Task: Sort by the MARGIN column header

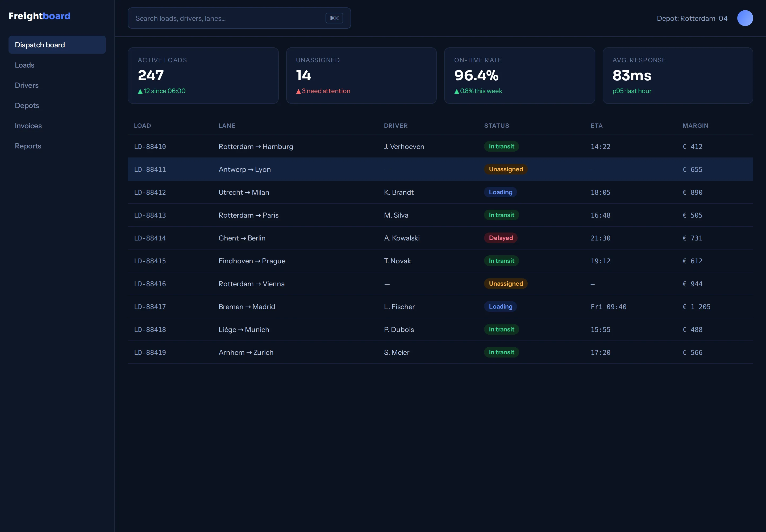Action: tap(695, 126)
